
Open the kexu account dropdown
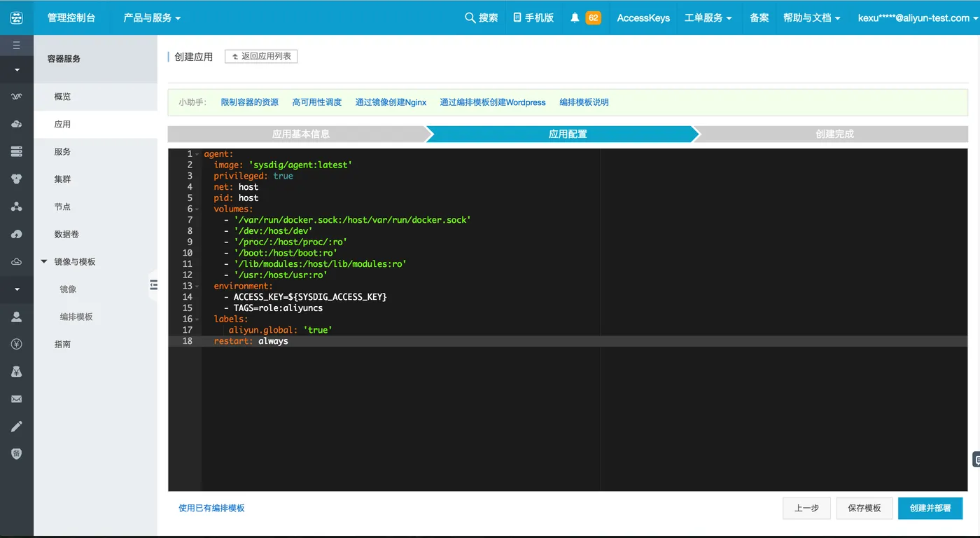click(x=918, y=18)
